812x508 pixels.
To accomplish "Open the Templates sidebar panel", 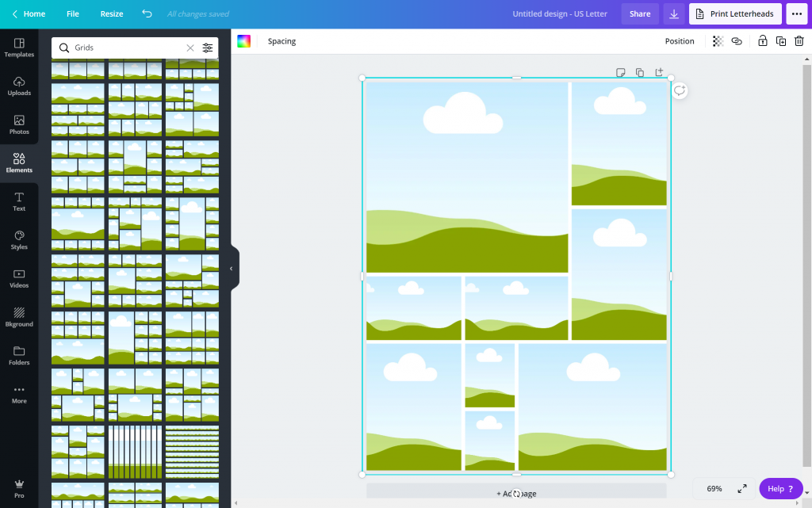I will (x=19, y=48).
